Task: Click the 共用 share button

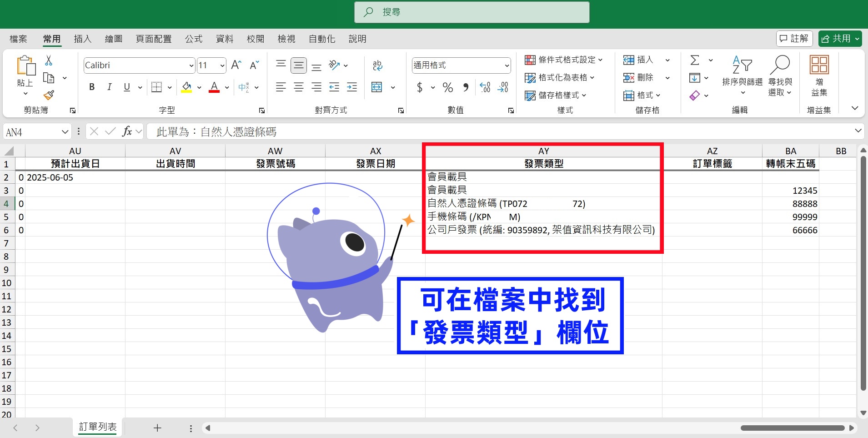Action: (x=840, y=39)
